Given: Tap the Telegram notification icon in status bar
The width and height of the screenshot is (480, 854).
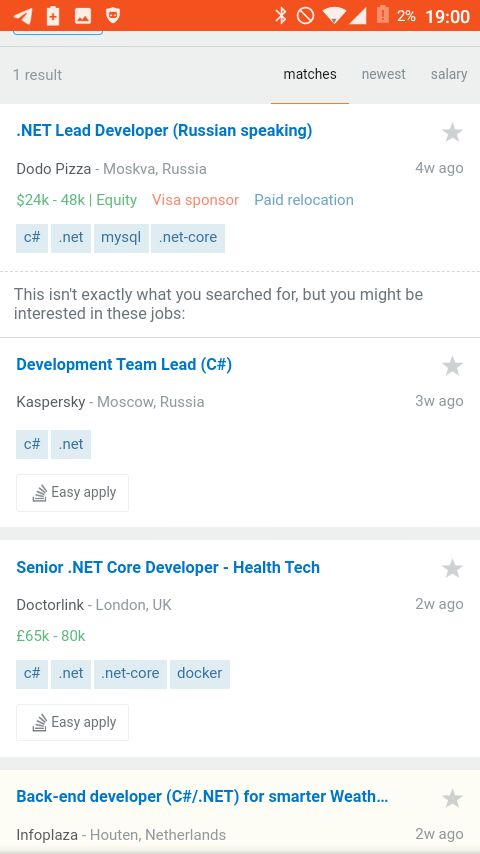Looking at the screenshot, I should 22,16.
